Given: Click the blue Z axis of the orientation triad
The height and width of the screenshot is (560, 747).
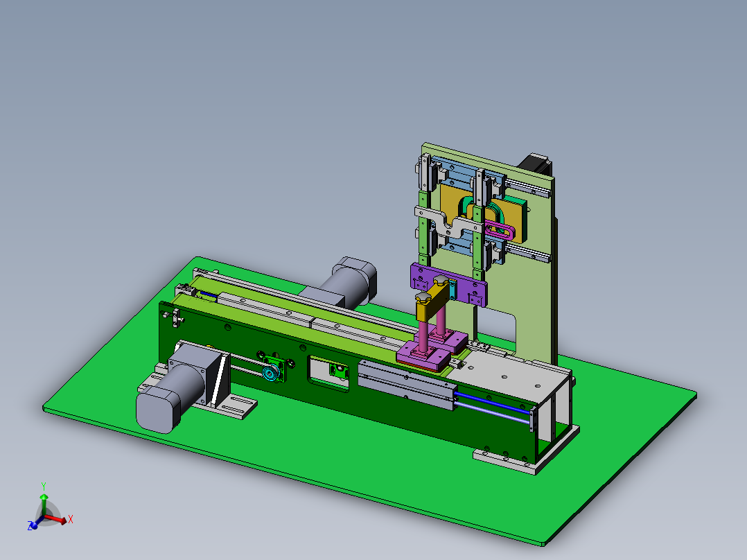Looking at the screenshot, I should 36,523.
